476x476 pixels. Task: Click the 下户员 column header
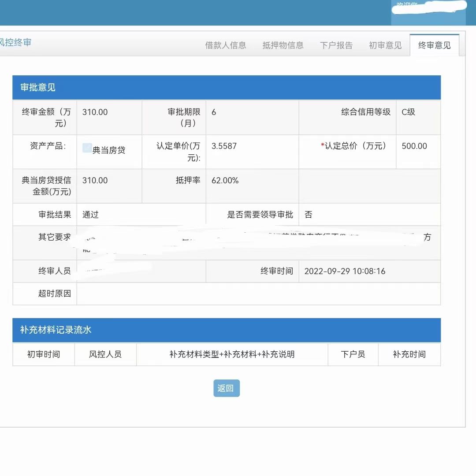(x=353, y=354)
